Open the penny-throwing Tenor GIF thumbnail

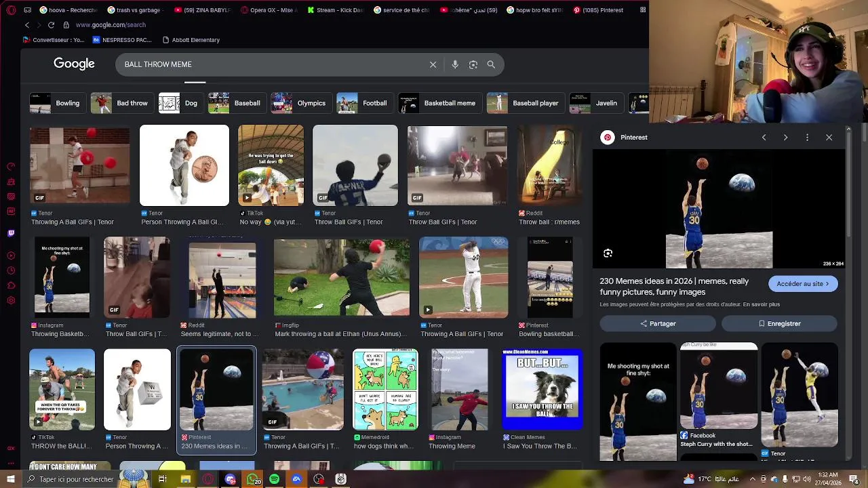point(184,165)
